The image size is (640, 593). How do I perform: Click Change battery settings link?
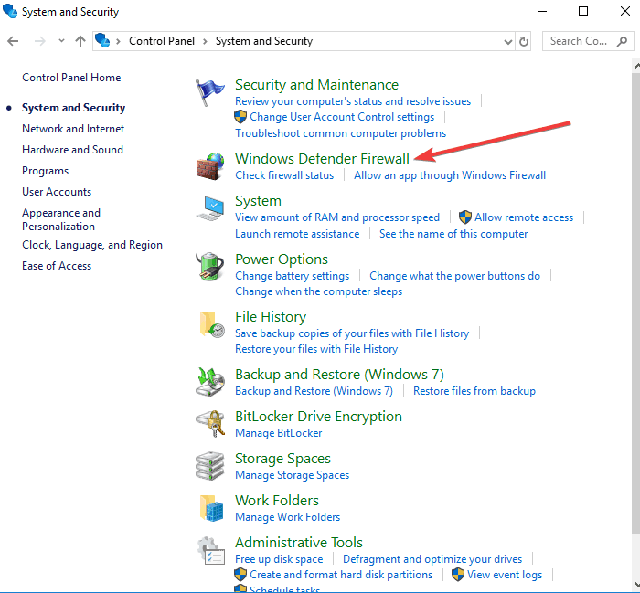point(292,276)
